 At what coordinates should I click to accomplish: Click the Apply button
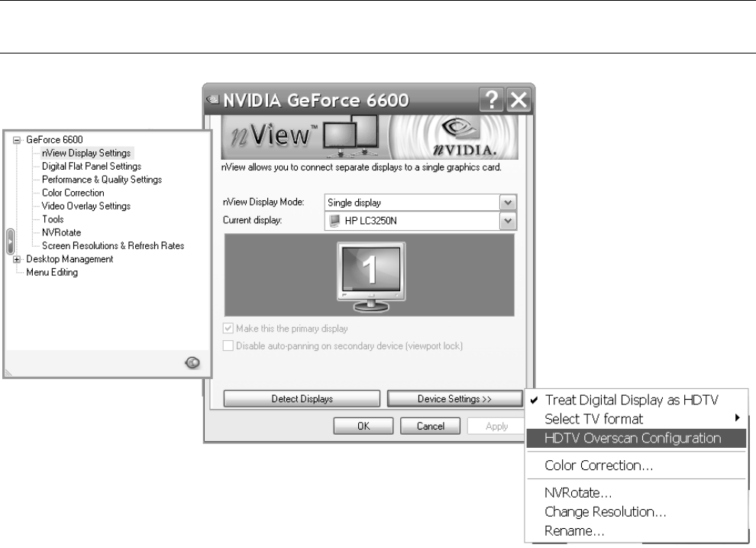pos(496,426)
